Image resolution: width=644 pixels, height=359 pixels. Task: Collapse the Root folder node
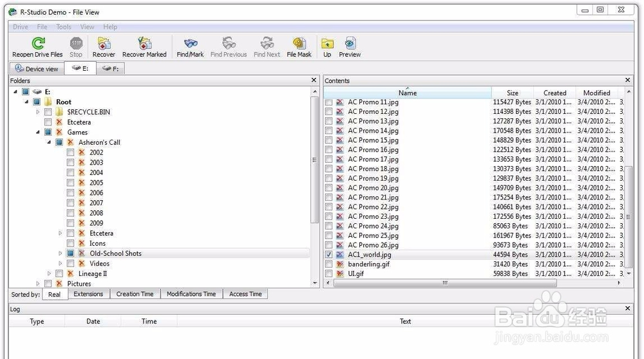(x=26, y=102)
